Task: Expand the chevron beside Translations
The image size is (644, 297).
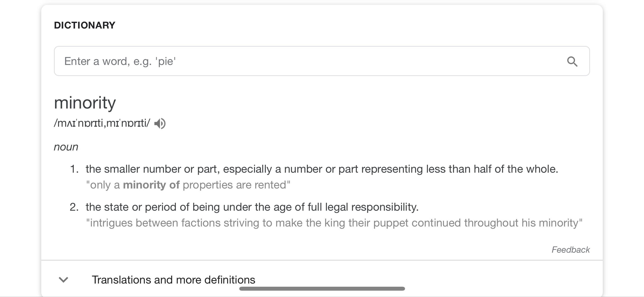Action: 63,280
